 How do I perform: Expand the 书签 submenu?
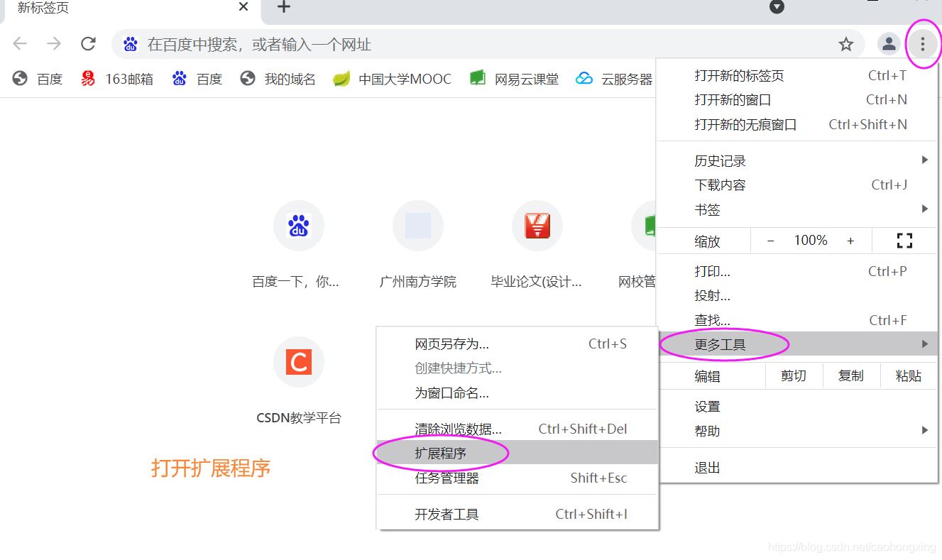click(x=797, y=209)
